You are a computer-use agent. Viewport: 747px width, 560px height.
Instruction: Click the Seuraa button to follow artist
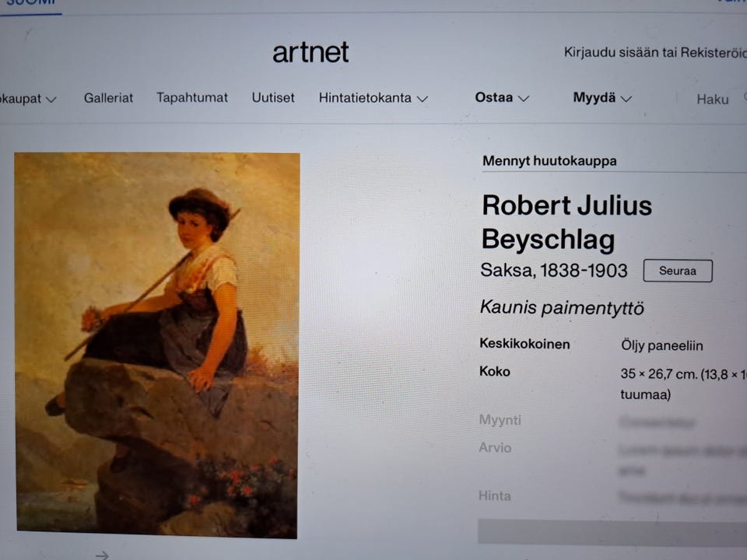[x=678, y=271]
